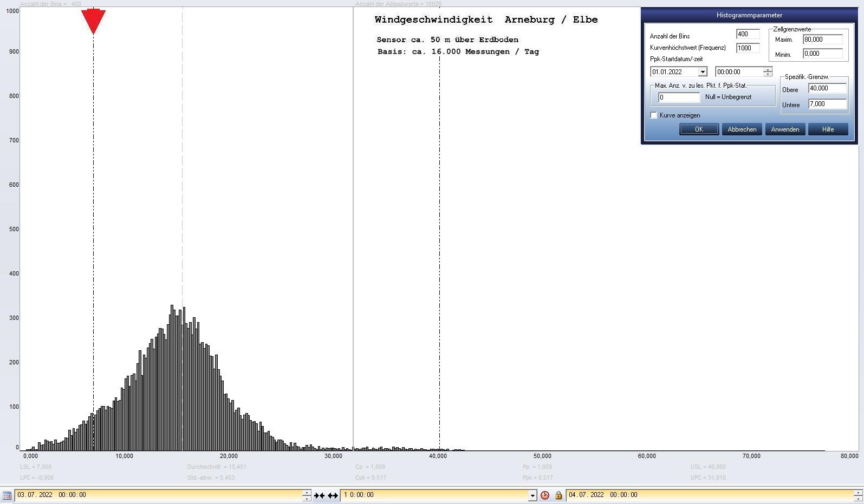
Task: Click the Anzahl der Bins field
Action: click(748, 34)
